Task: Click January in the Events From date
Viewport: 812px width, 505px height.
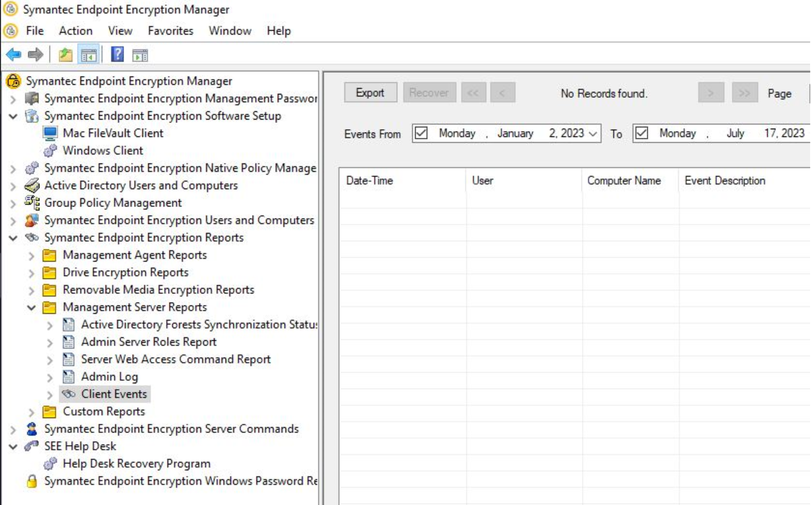Action: pos(516,133)
